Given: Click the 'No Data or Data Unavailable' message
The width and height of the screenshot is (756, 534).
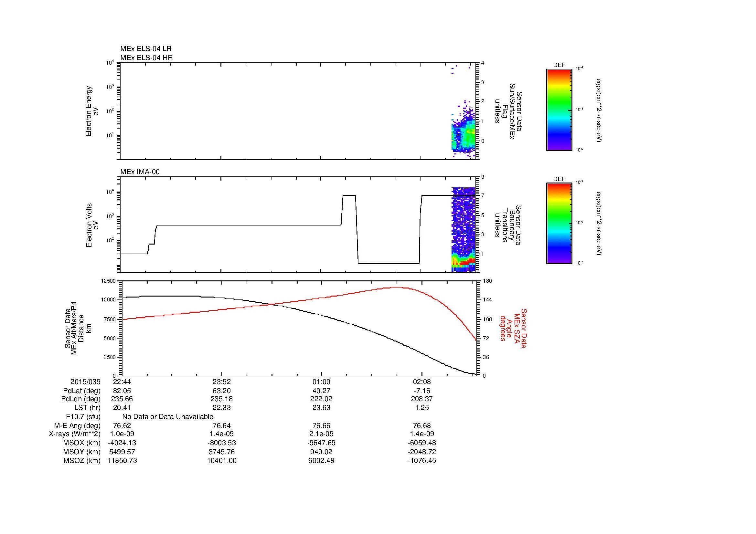Looking at the screenshot, I should pyautogui.click(x=168, y=417).
